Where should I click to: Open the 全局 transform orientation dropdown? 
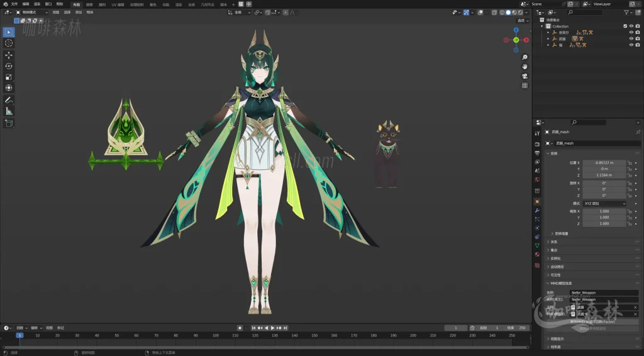239,13
